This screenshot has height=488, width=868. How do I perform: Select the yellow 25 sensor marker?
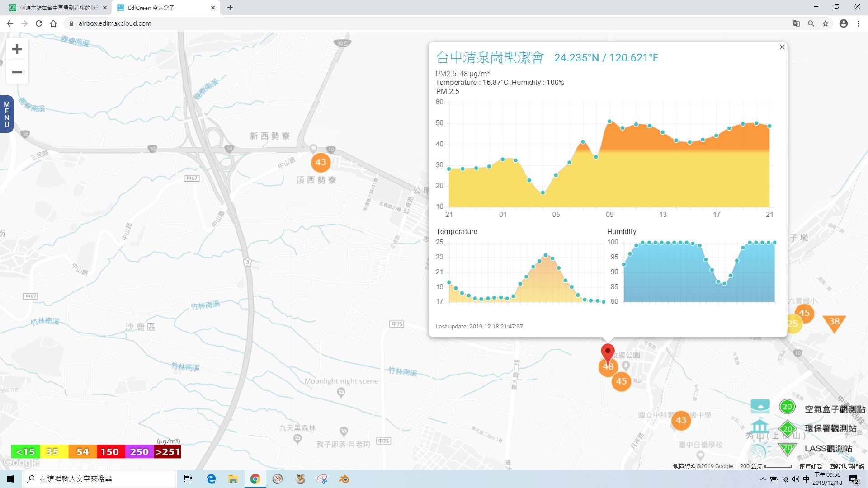(794, 324)
